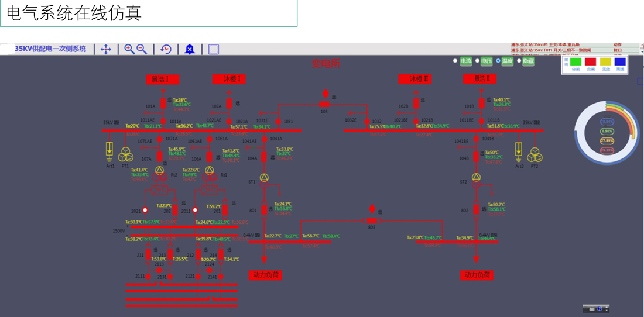Click the Art2 arrester symbol

pos(519,151)
